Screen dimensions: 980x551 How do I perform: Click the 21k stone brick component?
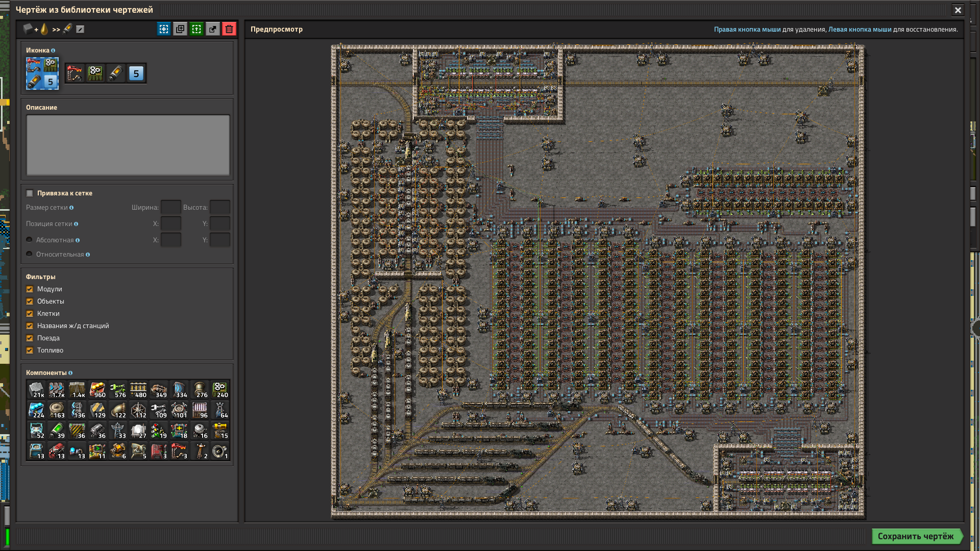pyautogui.click(x=36, y=390)
